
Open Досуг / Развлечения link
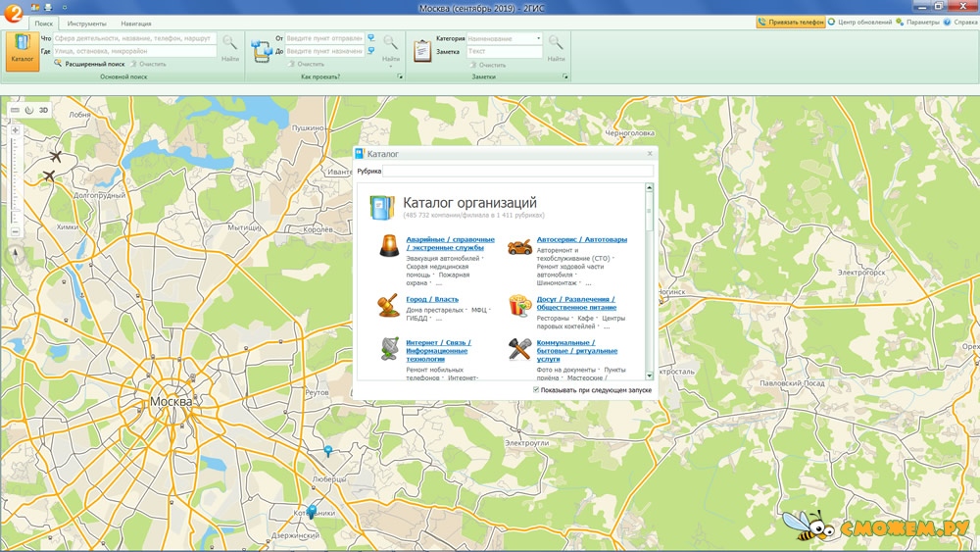click(576, 303)
